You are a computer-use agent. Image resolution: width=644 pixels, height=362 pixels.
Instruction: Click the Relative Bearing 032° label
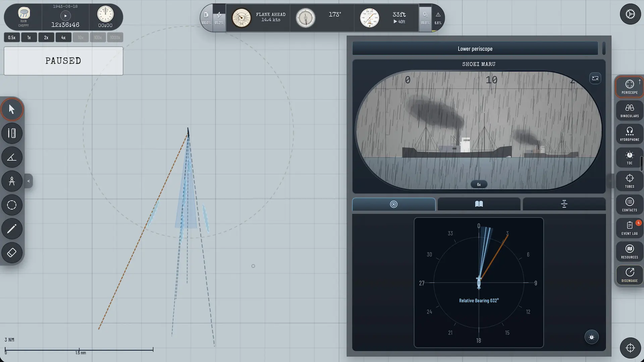point(479,301)
